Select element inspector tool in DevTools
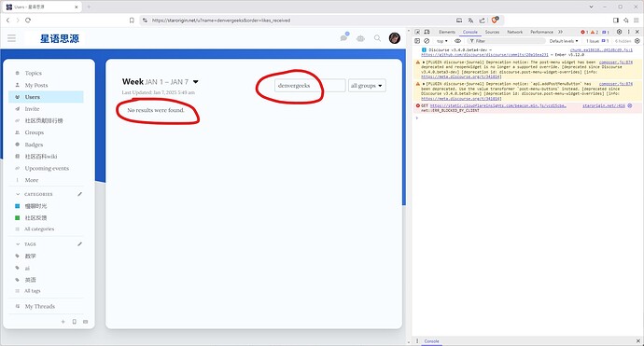 tap(417, 32)
